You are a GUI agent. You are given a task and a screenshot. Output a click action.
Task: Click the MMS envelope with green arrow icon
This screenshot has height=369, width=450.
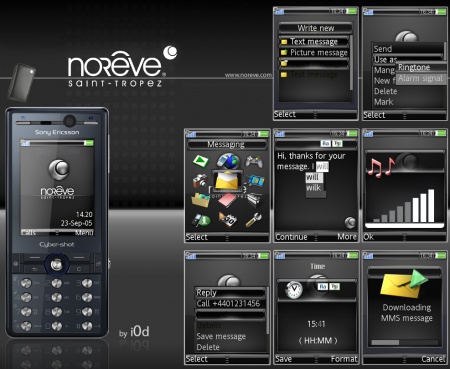pyautogui.click(x=403, y=284)
